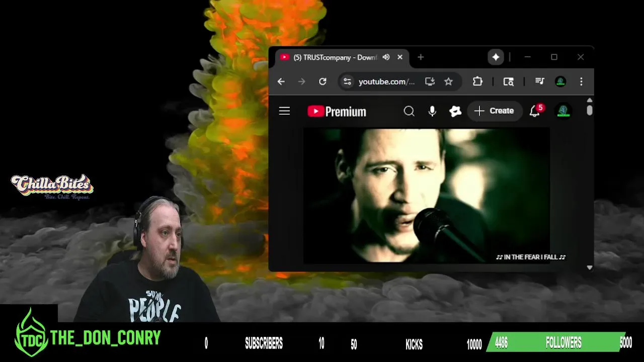Reload the YouTube page
The height and width of the screenshot is (362, 644).
click(323, 81)
